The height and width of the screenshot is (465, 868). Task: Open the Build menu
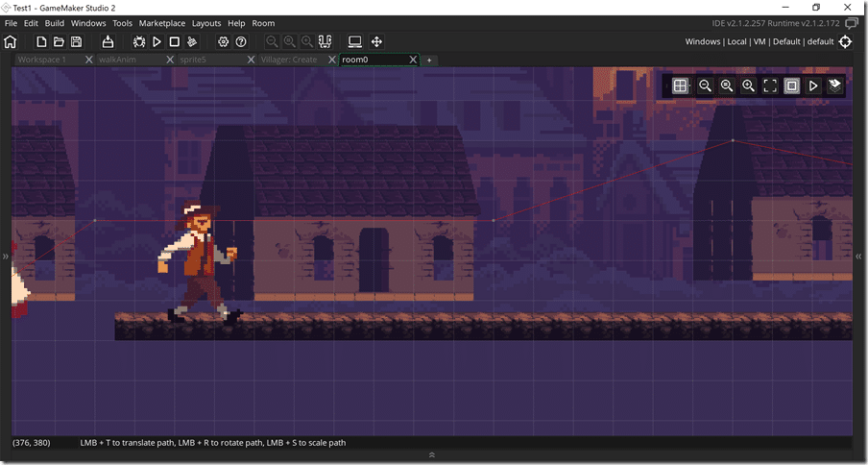(x=54, y=23)
